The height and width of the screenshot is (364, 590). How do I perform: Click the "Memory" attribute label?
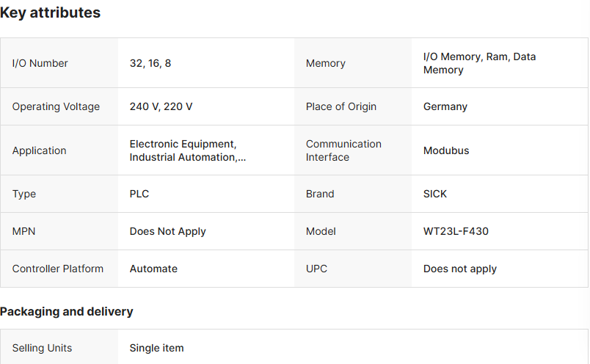325,63
